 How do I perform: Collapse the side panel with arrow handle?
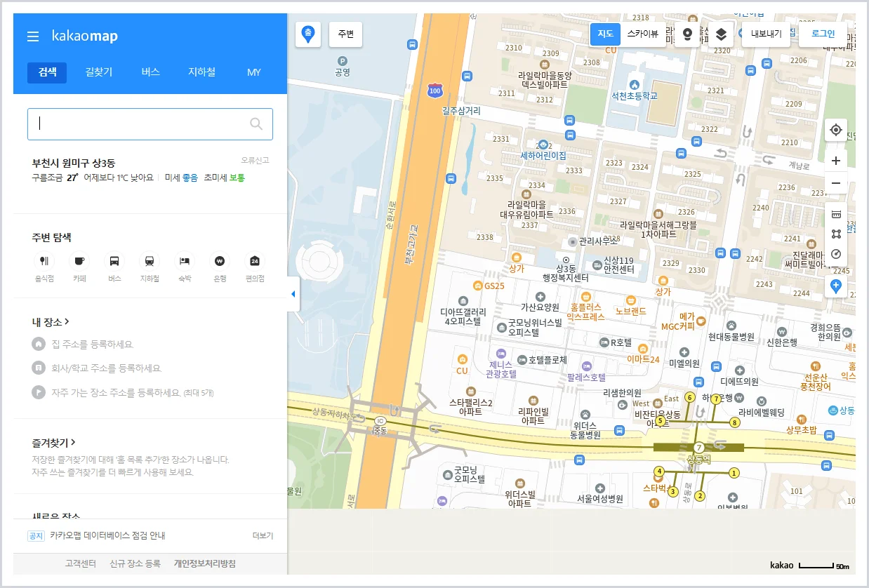pyautogui.click(x=293, y=294)
